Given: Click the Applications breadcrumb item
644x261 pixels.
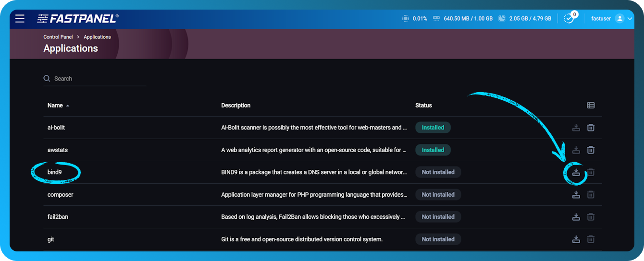Looking at the screenshot, I should click(97, 37).
